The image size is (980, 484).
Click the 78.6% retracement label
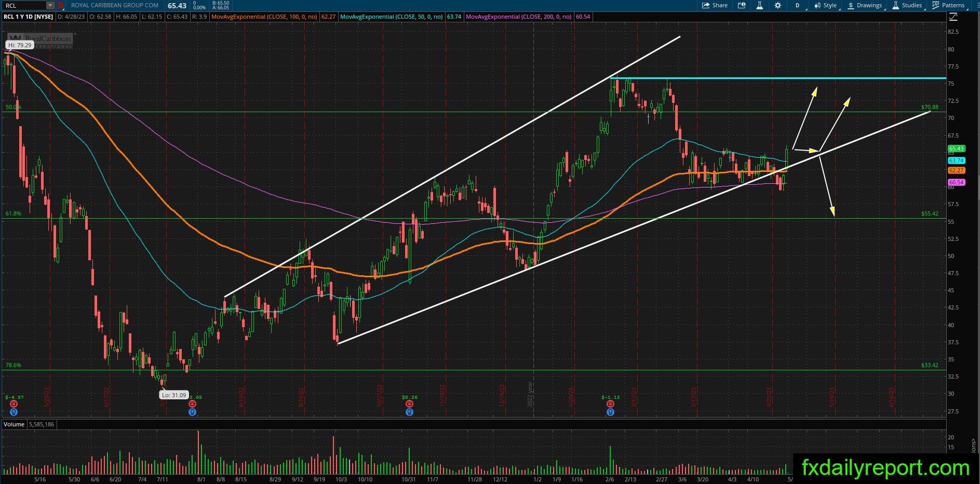click(x=14, y=365)
